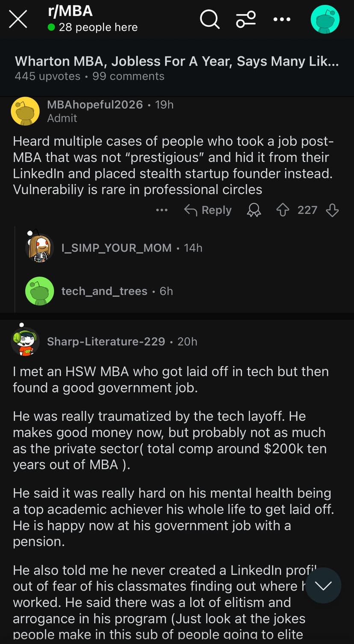Open comment sort and filter options

(246, 19)
